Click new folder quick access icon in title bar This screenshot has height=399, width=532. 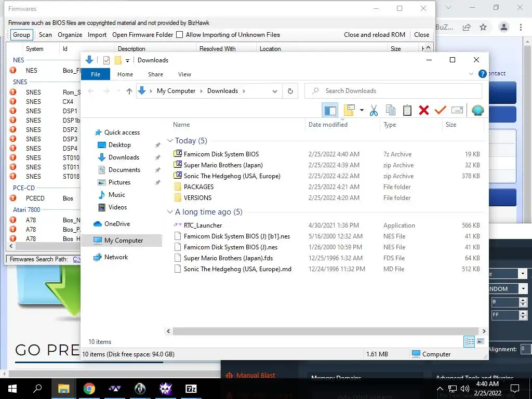click(118, 60)
